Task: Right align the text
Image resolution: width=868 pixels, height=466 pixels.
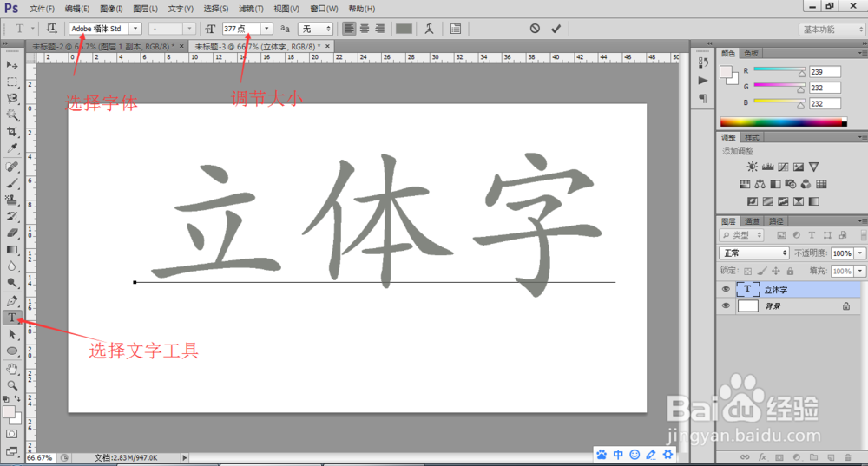Action: tap(380, 29)
